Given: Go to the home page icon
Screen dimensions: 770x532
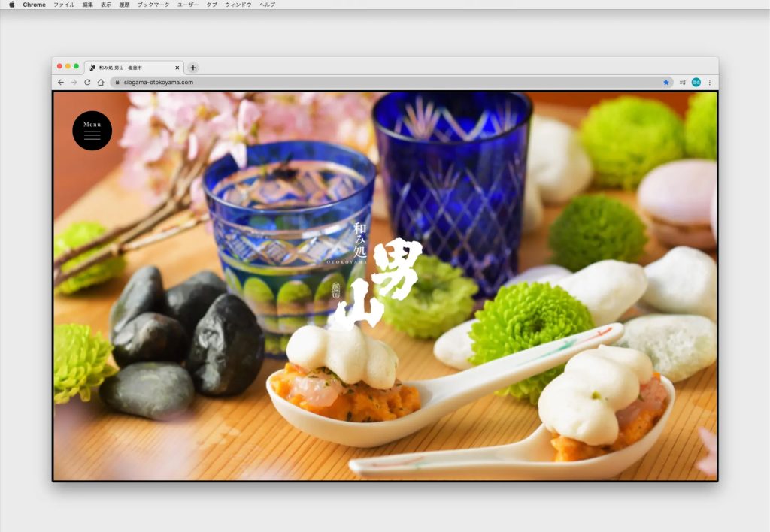Looking at the screenshot, I should [101, 82].
